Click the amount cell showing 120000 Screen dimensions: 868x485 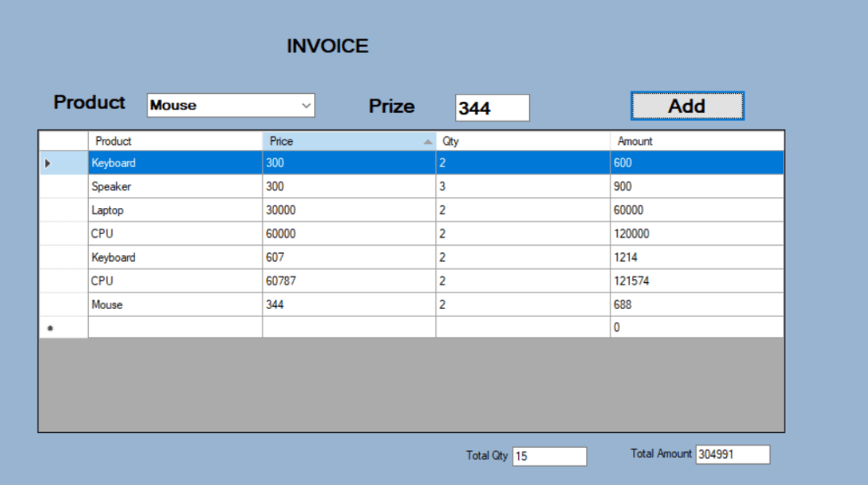[696, 234]
